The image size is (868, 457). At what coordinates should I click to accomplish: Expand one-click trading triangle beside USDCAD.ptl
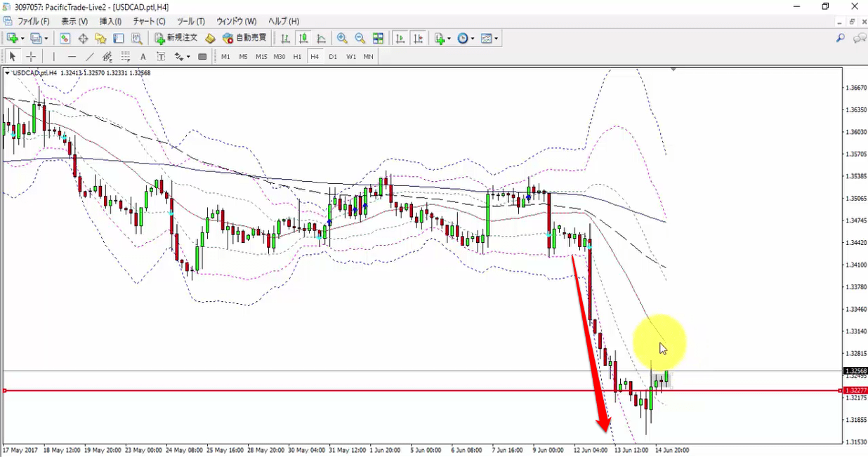pyautogui.click(x=7, y=73)
